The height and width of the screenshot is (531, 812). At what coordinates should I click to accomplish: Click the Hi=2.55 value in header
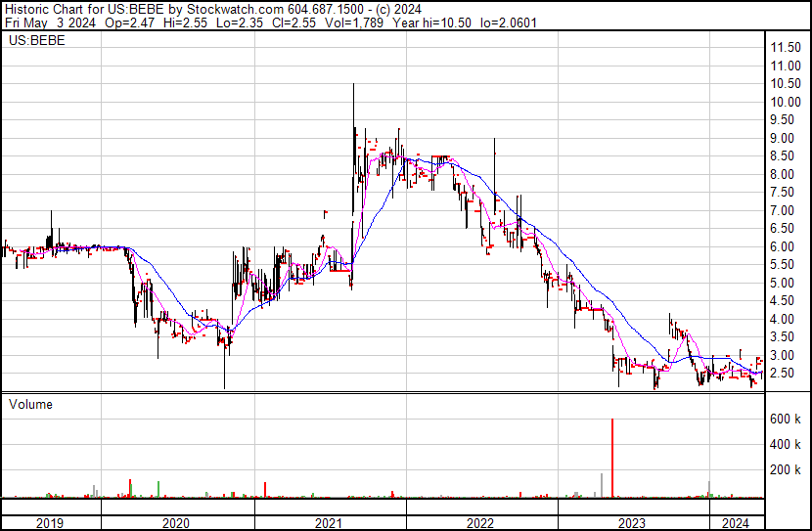pyautogui.click(x=185, y=22)
